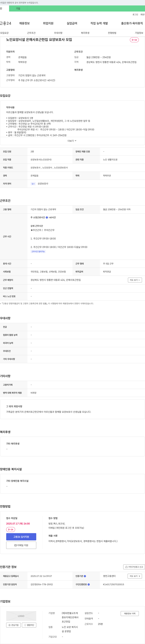Switch to the 개인 tab
This screenshot has height=644, width=145.
tap(4, 8)
